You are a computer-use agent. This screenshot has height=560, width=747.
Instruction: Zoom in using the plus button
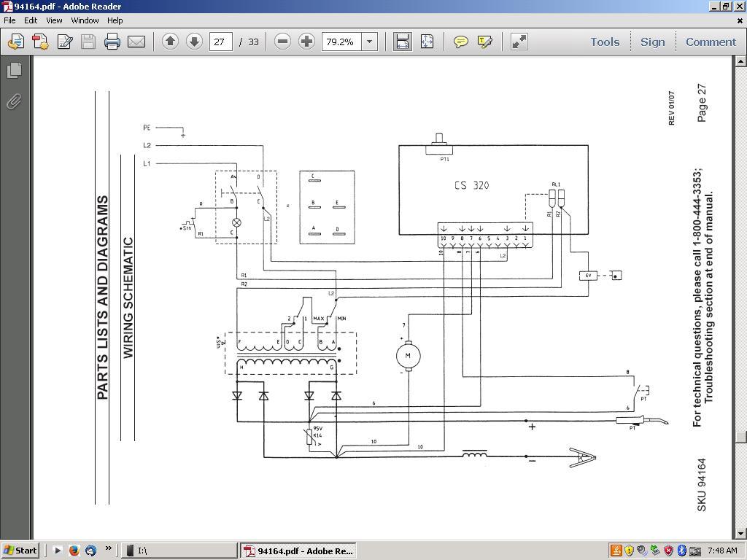[x=307, y=42]
